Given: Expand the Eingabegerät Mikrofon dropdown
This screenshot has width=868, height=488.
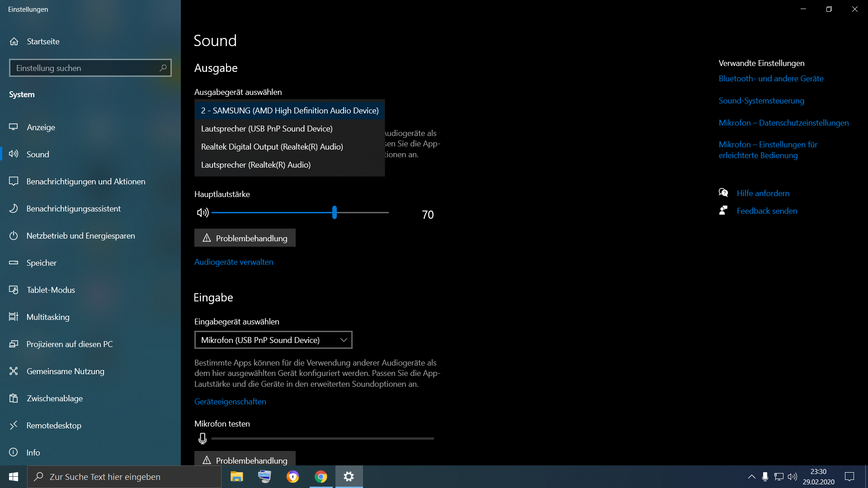Looking at the screenshot, I should (x=273, y=340).
